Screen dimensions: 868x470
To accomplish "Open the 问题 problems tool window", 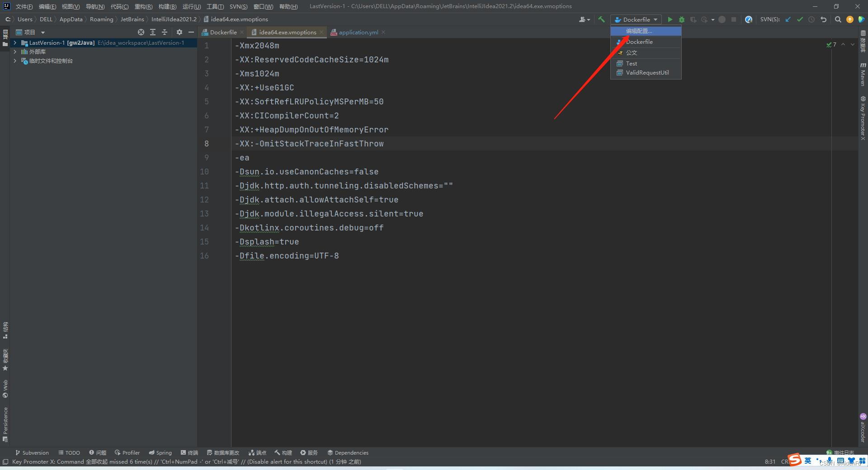I will pyautogui.click(x=98, y=452).
